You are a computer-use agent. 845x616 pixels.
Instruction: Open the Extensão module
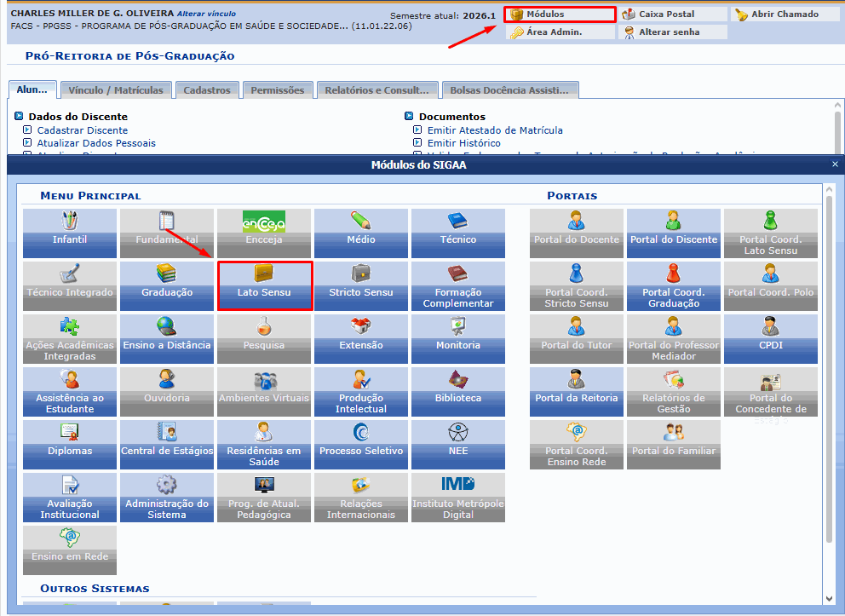360,339
